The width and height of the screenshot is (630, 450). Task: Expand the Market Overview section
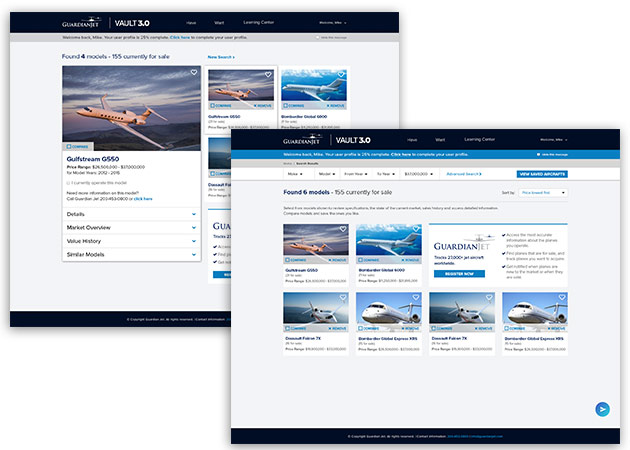coord(131,227)
